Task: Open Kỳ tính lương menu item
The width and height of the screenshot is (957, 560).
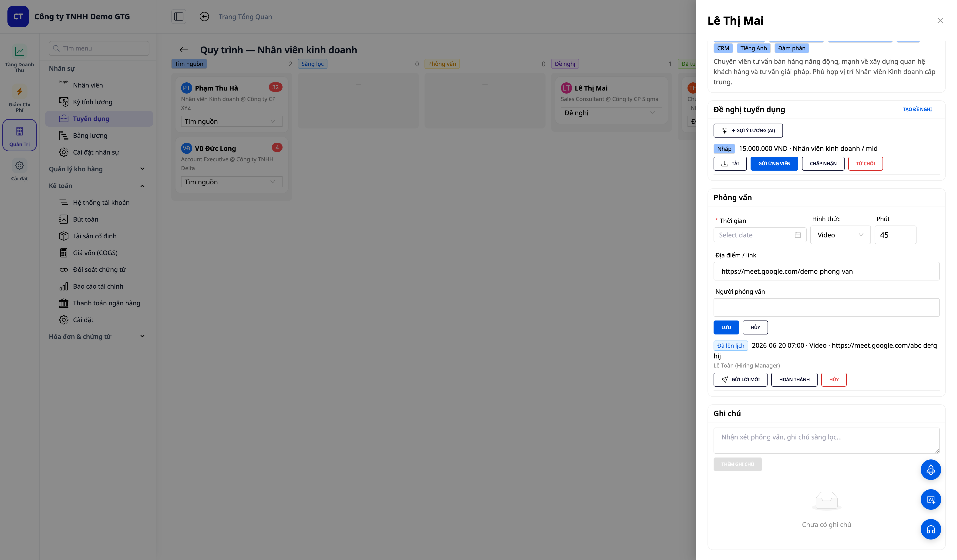Action: (99, 102)
